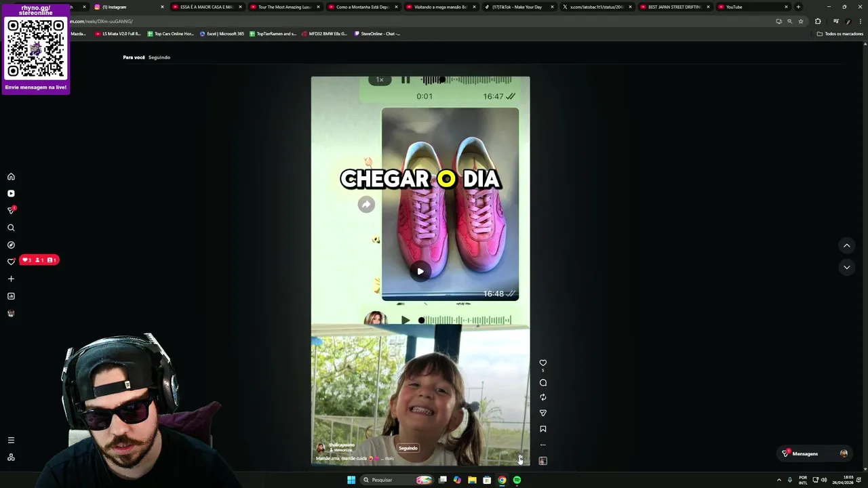Image resolution: width=868 pixels, height=488 pixels.
Task: Open Chrome from the taskbar
Action: coord(502,480)
